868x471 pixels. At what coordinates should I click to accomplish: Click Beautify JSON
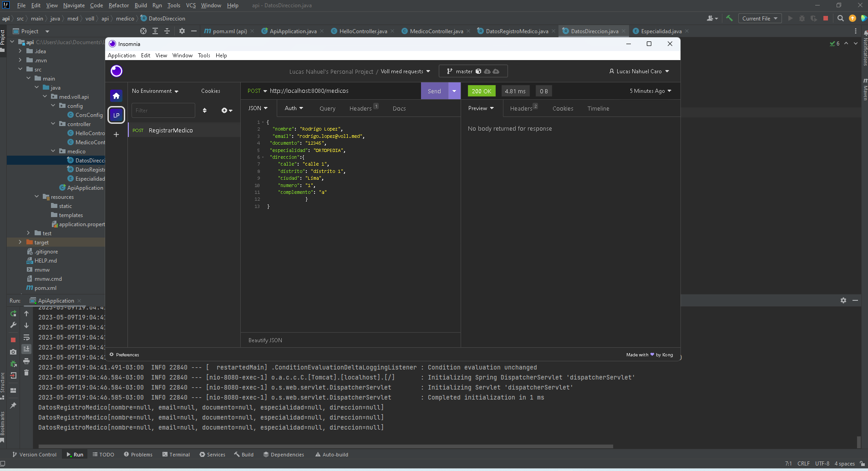[265, 340]
